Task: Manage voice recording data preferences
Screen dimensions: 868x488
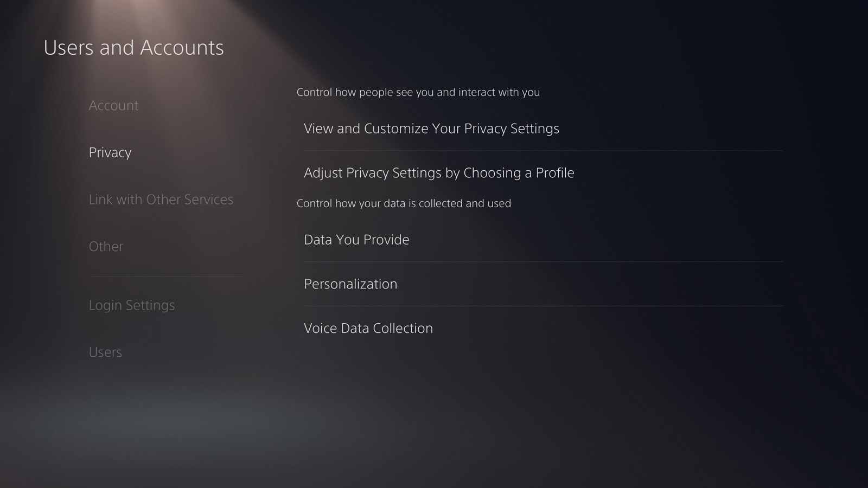Action: [x=368, y=328]
